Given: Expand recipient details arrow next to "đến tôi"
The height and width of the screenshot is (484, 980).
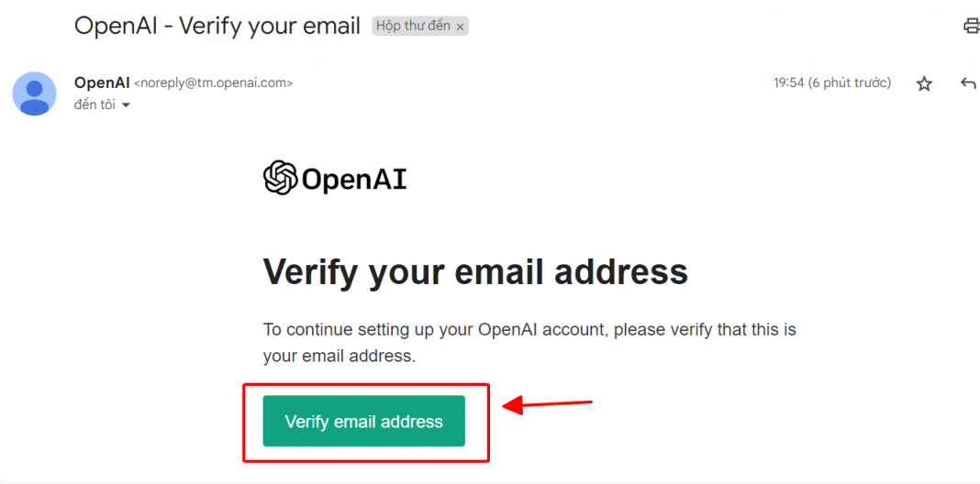Looking at the screenshot, I should point(126,105).
